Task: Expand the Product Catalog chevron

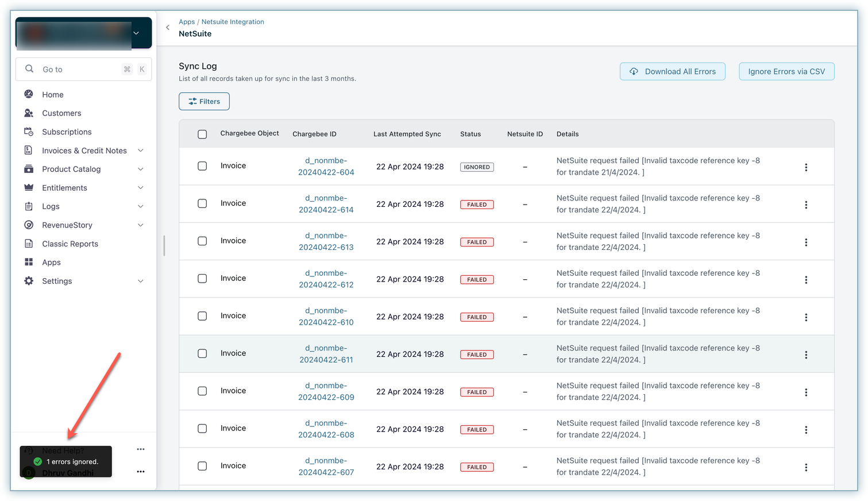Action: 141,169
